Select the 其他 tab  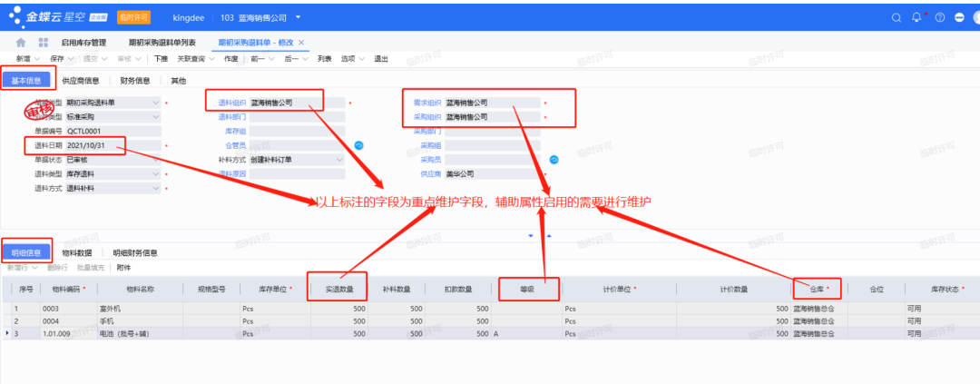pyautogui.click(x=178, y=81)
